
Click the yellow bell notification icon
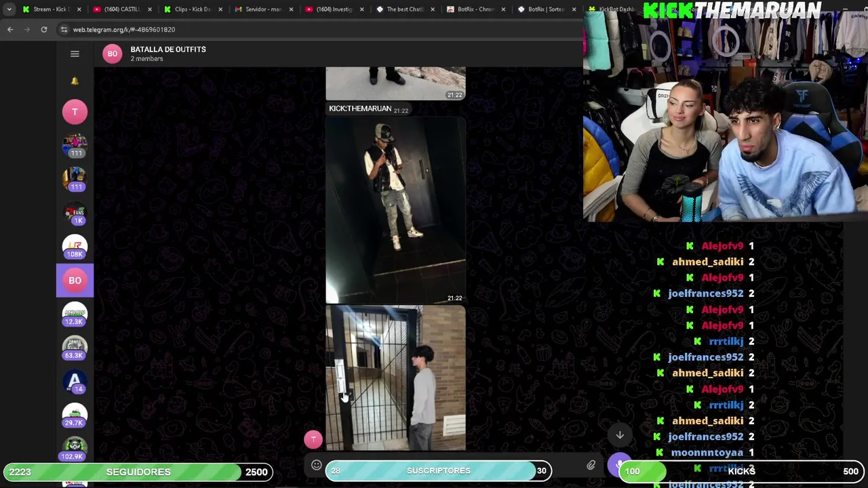(x=75, y=81)
